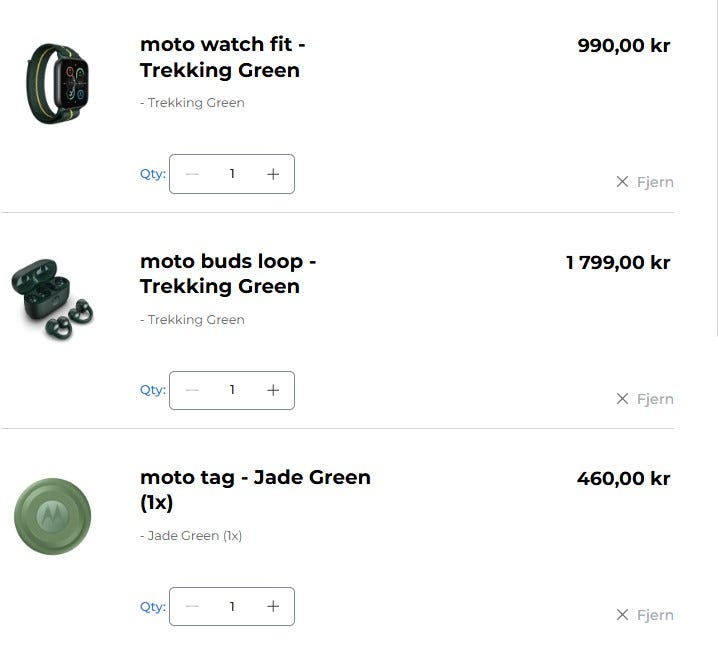The image size is (718, 666).
Task: Click the moto tag quantity field
Action: coord(232,606)
